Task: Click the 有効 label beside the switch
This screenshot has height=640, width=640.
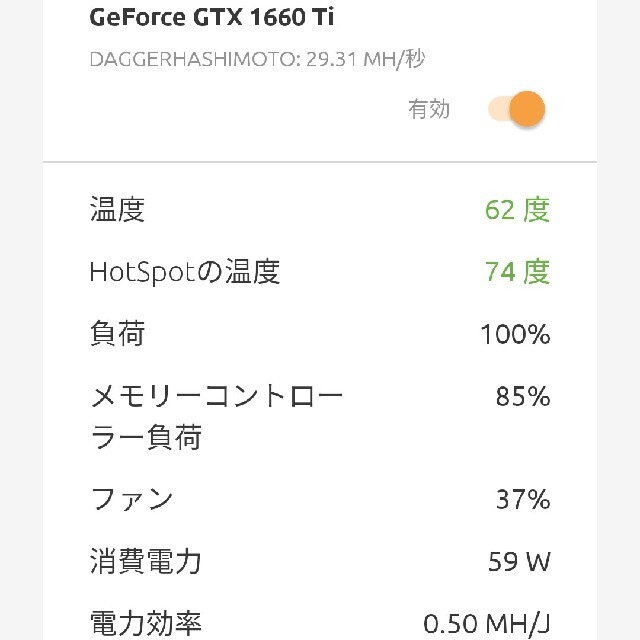Action: (429, 109)
